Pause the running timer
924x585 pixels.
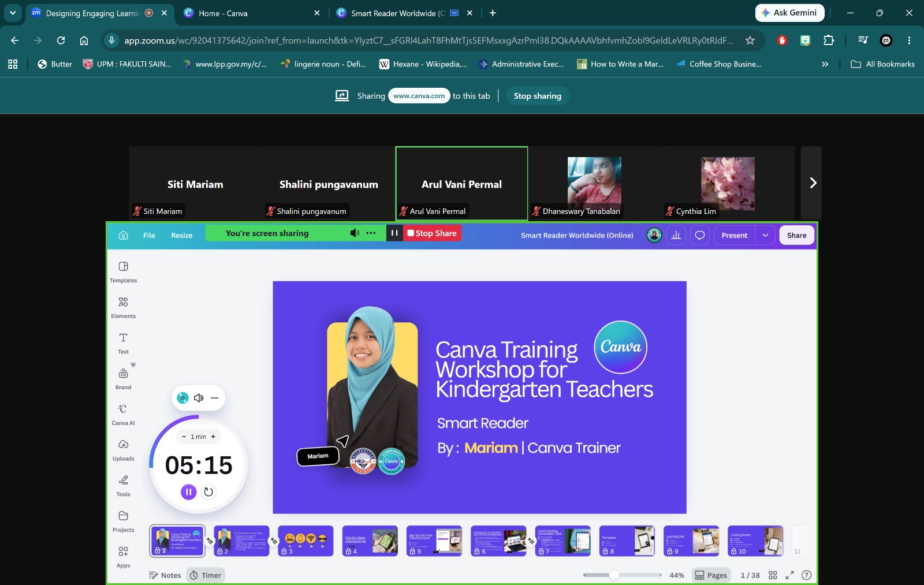[x=189, y=492]
